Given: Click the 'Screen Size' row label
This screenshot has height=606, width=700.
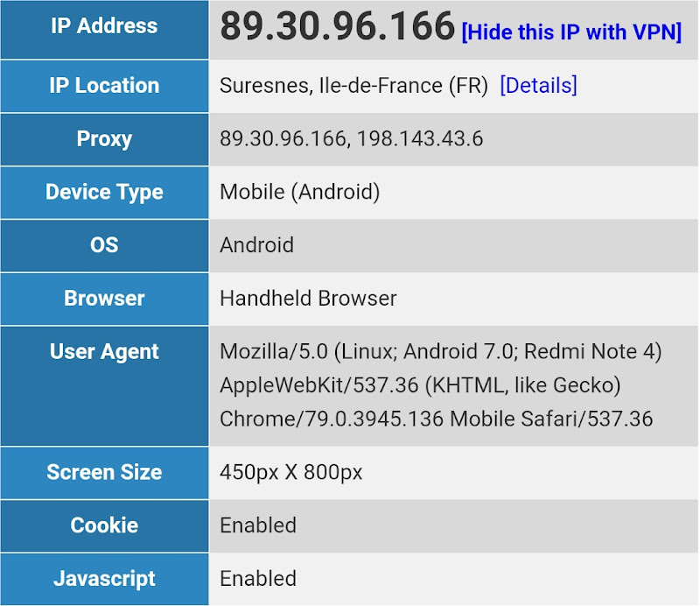Looking at the screenshot, I should [104, 472].
